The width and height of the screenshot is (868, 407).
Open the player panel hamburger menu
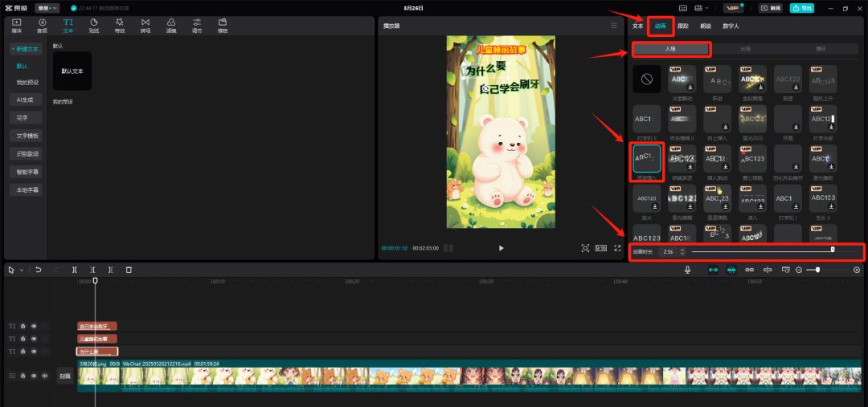[614, 26]
